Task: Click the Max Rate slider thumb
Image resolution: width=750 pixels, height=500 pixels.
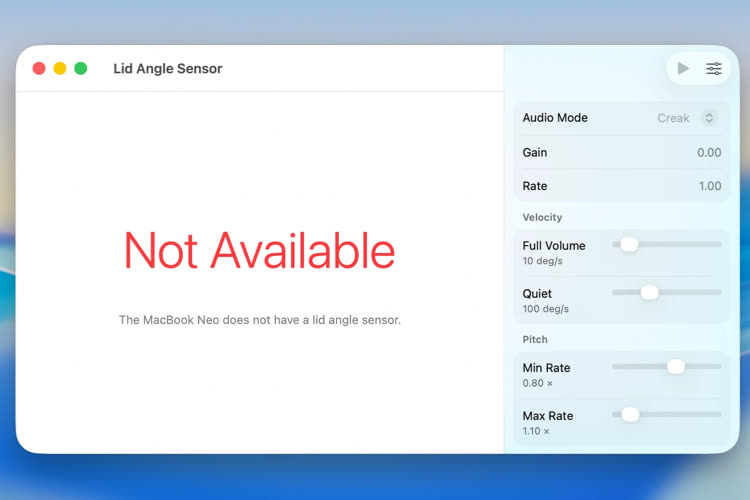Action: point(630,414)
